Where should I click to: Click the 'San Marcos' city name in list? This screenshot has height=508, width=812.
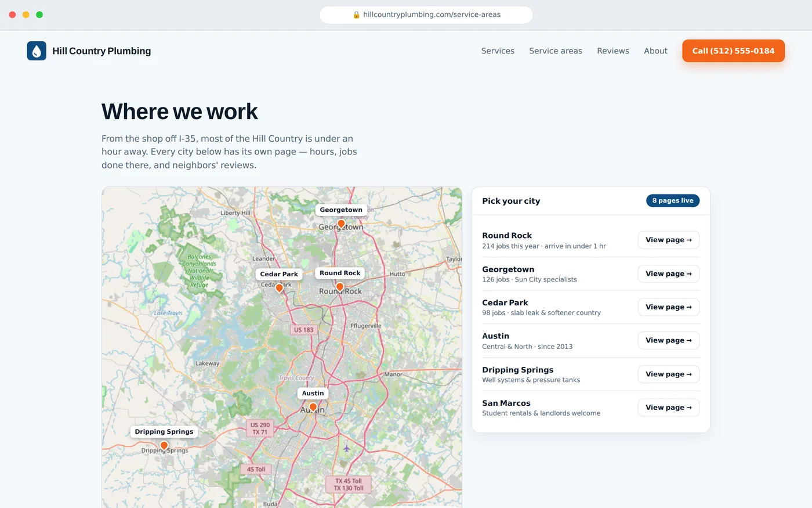(x=506, y=403)
